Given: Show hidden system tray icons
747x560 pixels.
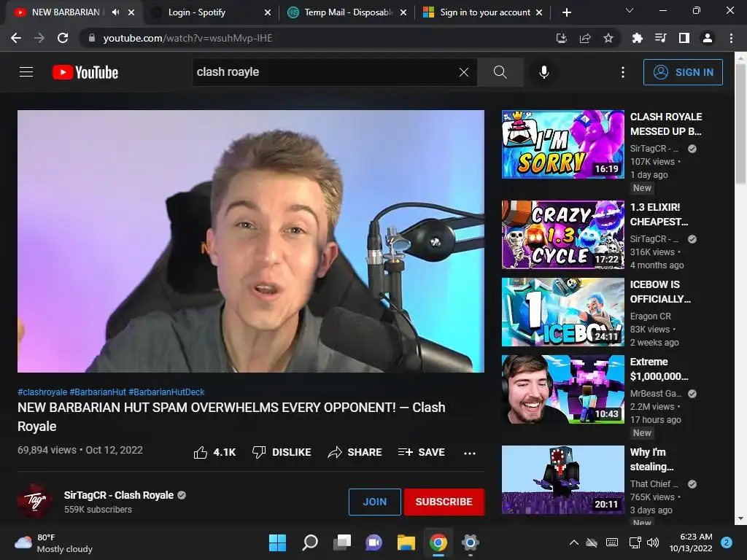Looking at the screenshot, I should click(573, 542).
